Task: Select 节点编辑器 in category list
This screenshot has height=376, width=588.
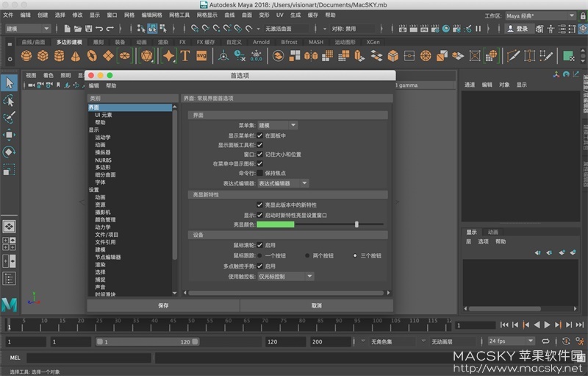Action: coord(108,257)
